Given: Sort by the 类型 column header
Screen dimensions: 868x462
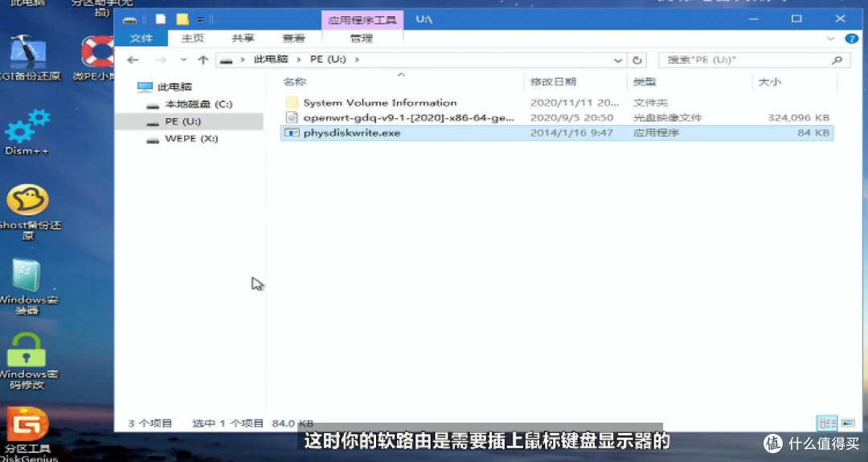Looking at the screenshot, I should tap(645, 82).
